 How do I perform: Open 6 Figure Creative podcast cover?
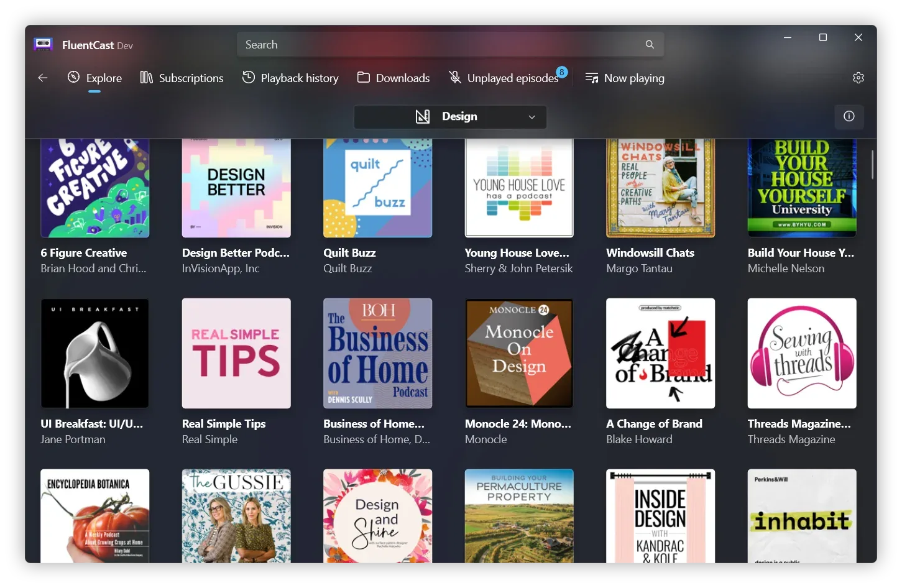(95, 188)
